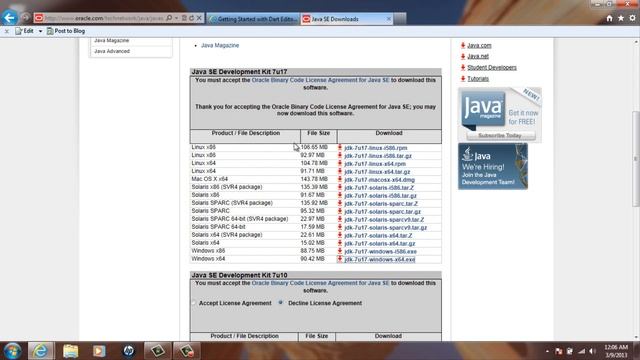This screenshot has height=360, width=640.
Task: Open the Java.net sidebar link
Action: point(478,56)
